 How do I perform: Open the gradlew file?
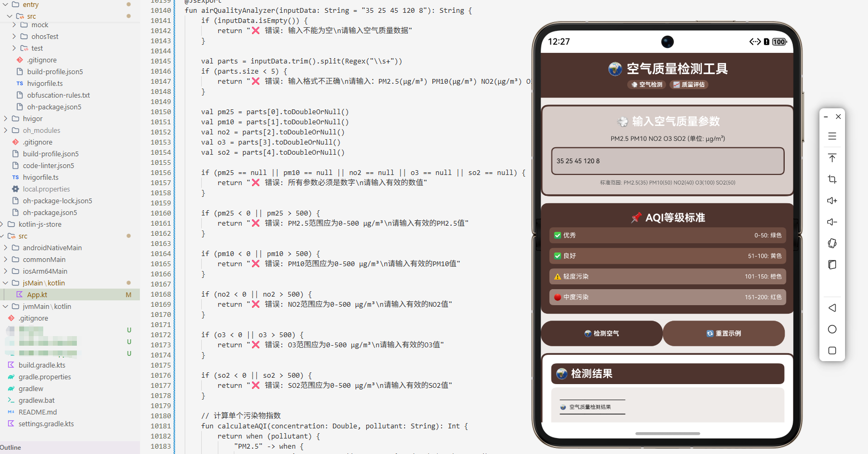30,388
